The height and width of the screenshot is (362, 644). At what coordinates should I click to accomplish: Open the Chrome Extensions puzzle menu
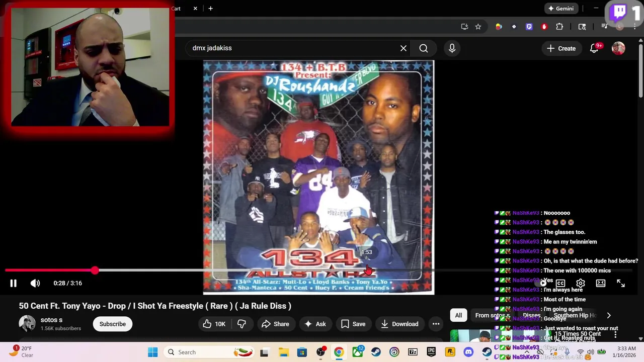pos(559,27)
